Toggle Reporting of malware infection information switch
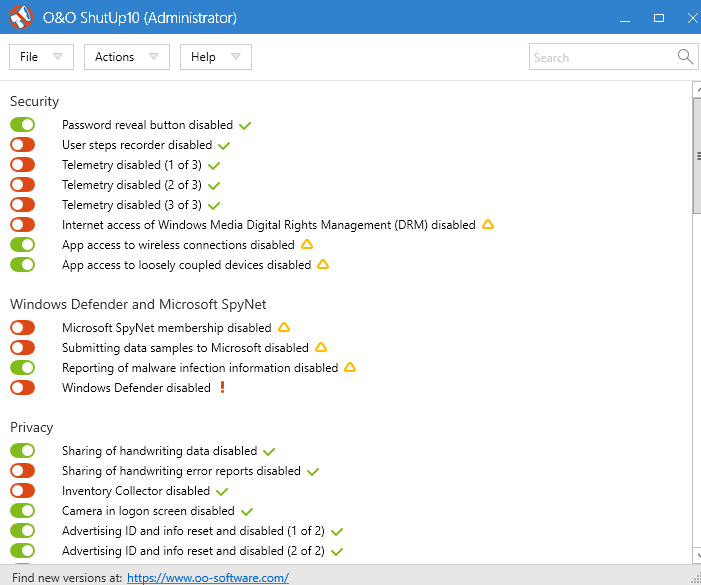Viewport: 701px width, 585px height. [x=22, y=367]
